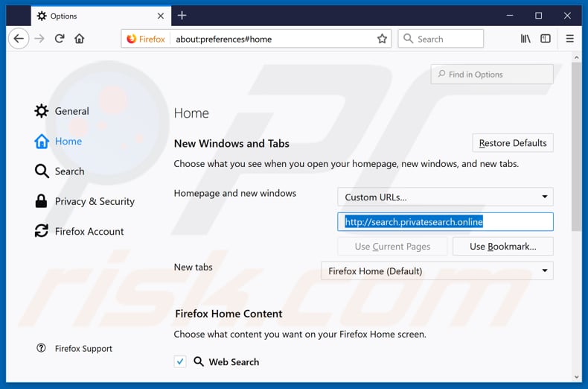Focus the Find in Options search field
588x389 pixels.
point(492,75)
